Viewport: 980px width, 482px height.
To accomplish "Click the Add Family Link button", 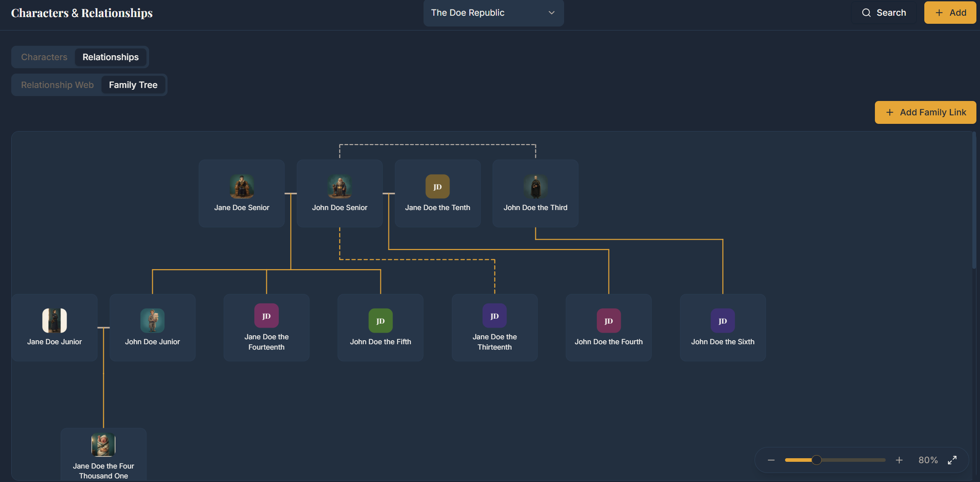I will [x=925, y=112].
